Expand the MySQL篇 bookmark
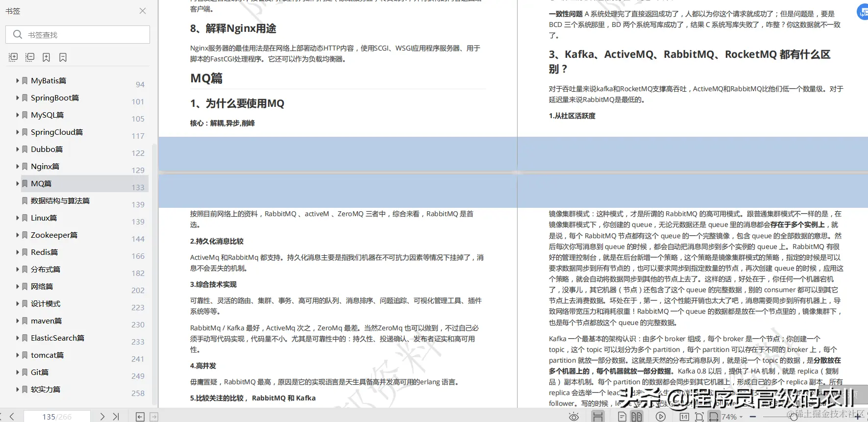 click(x=18, y=115)
